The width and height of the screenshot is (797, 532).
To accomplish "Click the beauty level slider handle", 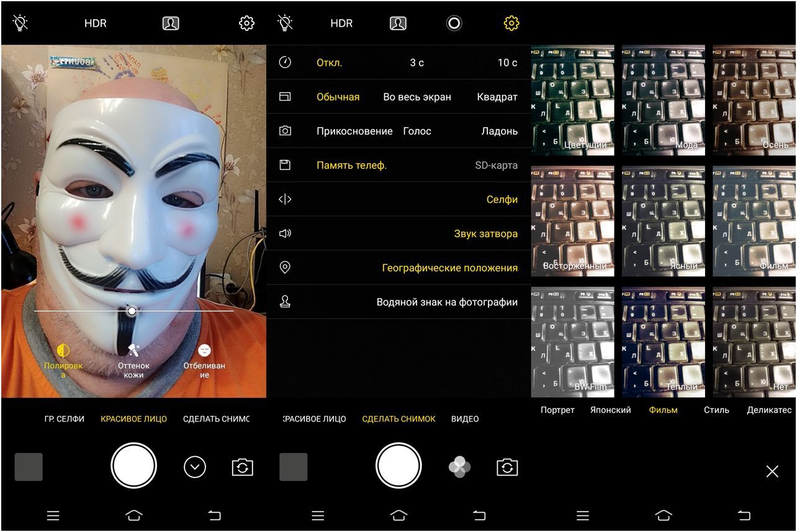I will pos(132,311).
